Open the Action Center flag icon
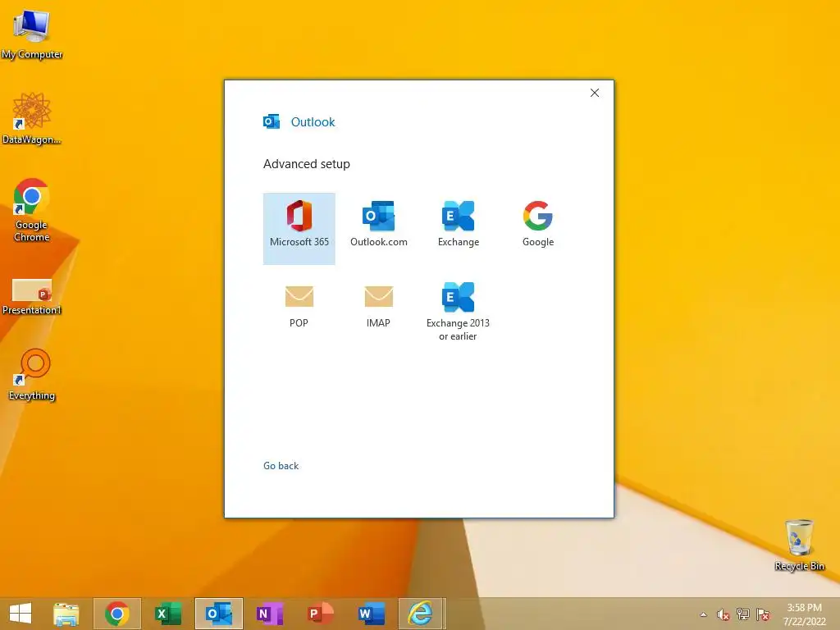Screen dimensions: 840x630 click(x=763, y=614)
